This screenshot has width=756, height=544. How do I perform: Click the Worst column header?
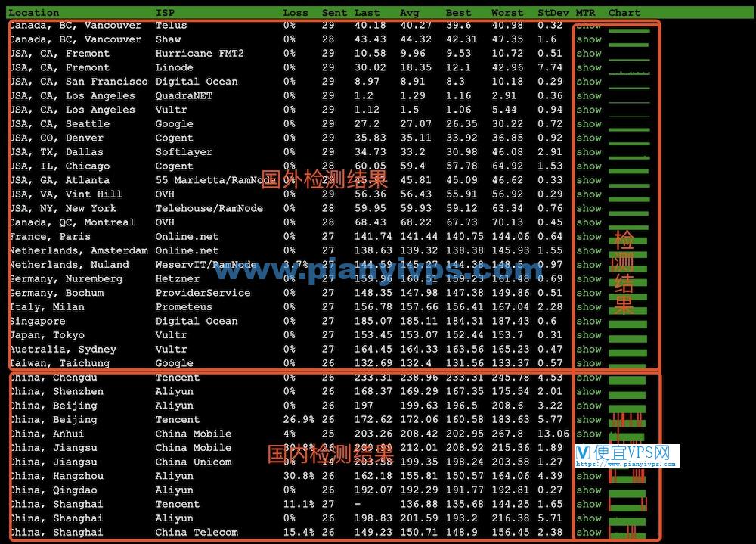pos(507,13)
